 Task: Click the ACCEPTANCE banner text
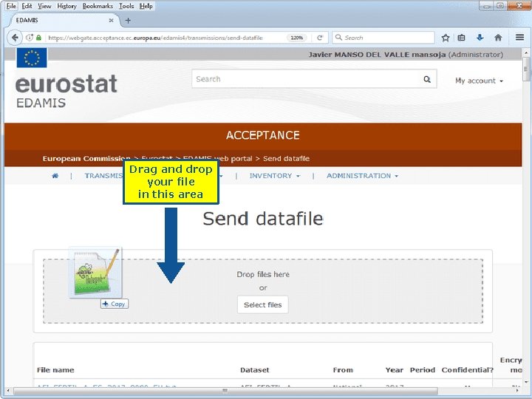click(263, 135)
